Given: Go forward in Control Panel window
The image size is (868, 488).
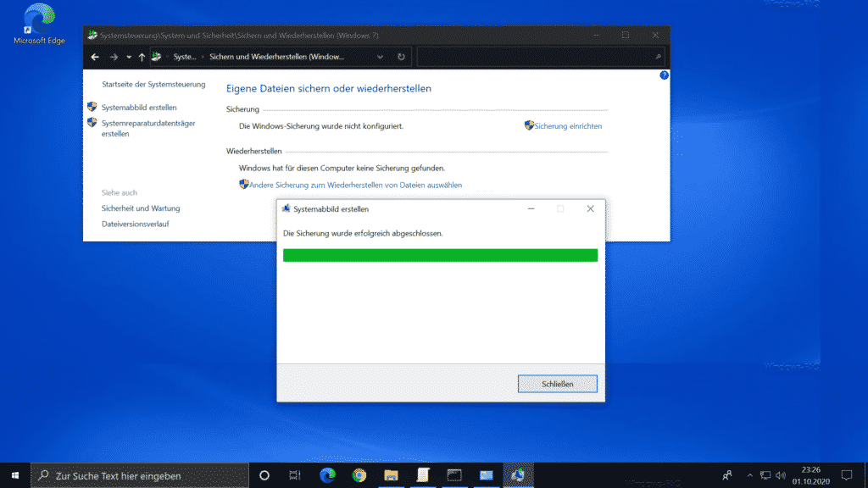Looking at the screenshot, I should point(114,57).
